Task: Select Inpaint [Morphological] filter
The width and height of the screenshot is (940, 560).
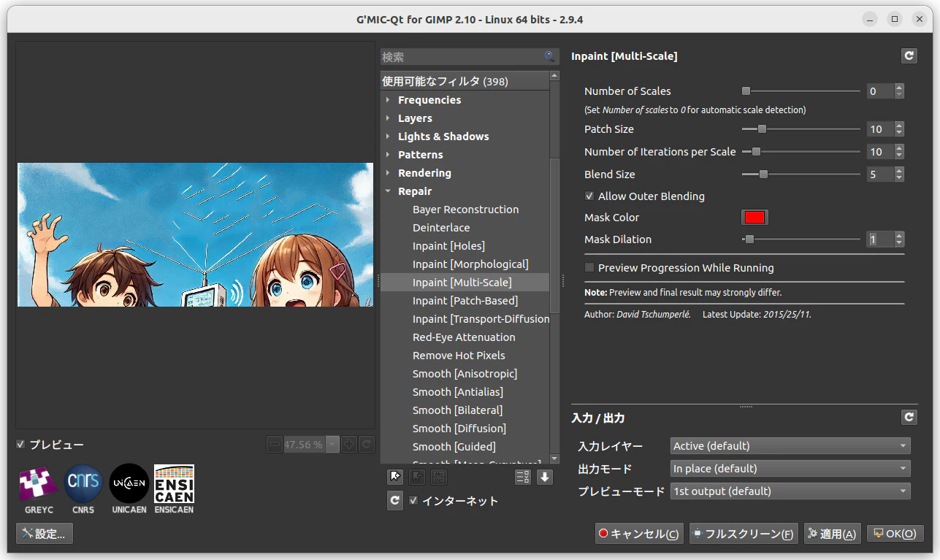Action: click(470, 264)
